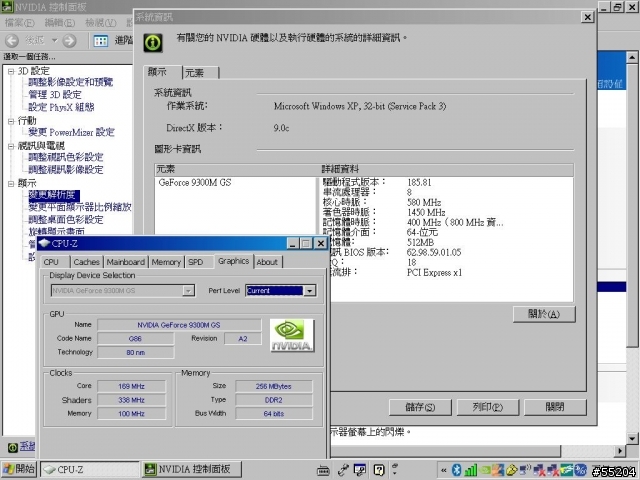
Task: Select 調整視訊影像設定 tree item
Action: click(66, 170)
